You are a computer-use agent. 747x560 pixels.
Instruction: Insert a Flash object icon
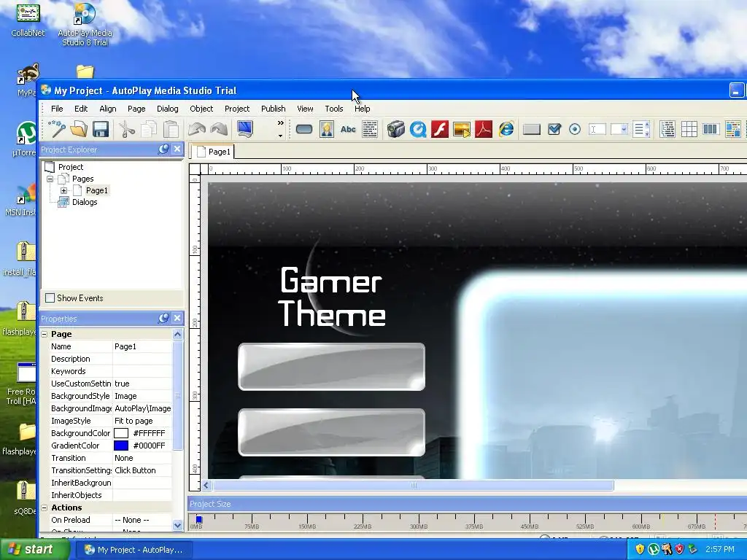tap(440, 129)
